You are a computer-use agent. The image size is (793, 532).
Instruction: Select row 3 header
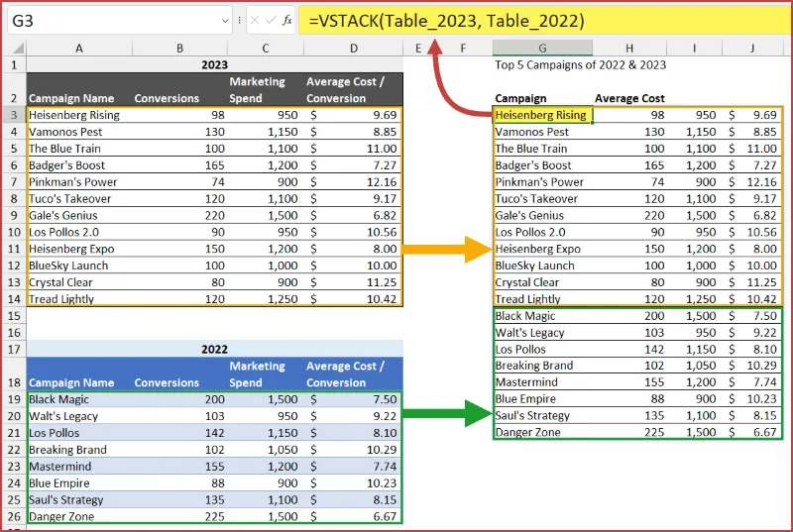click(14, 115)
